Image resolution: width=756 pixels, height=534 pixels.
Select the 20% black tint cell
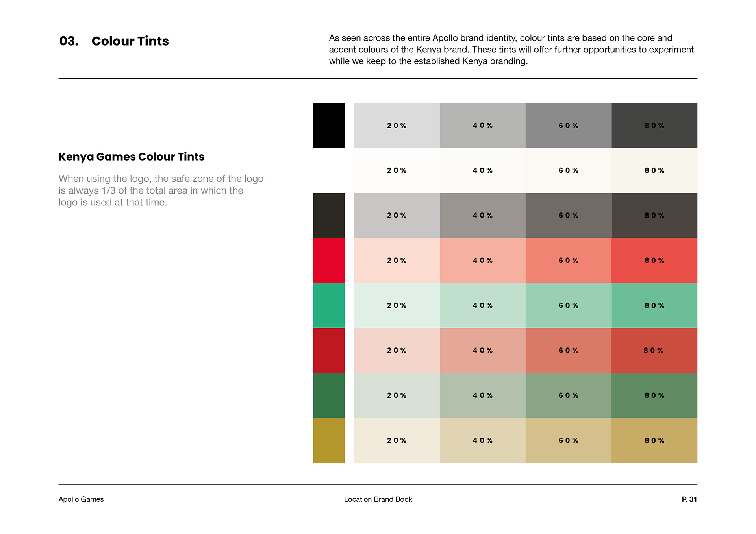397,126
